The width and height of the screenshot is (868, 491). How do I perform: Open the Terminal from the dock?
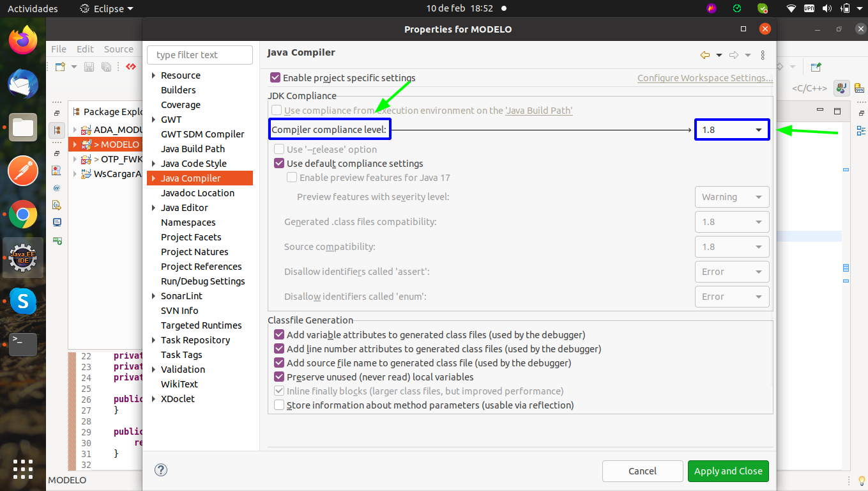[23, 344]
